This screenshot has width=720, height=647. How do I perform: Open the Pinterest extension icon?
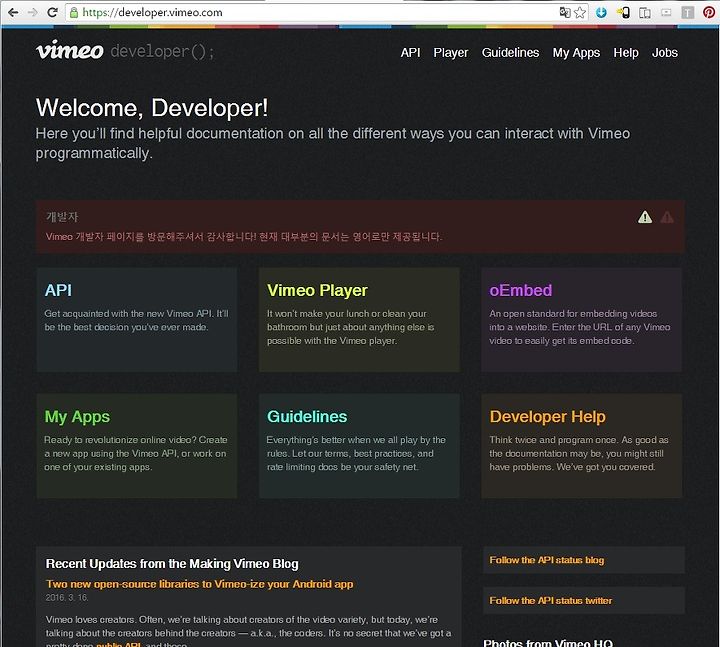click(709, 12)
